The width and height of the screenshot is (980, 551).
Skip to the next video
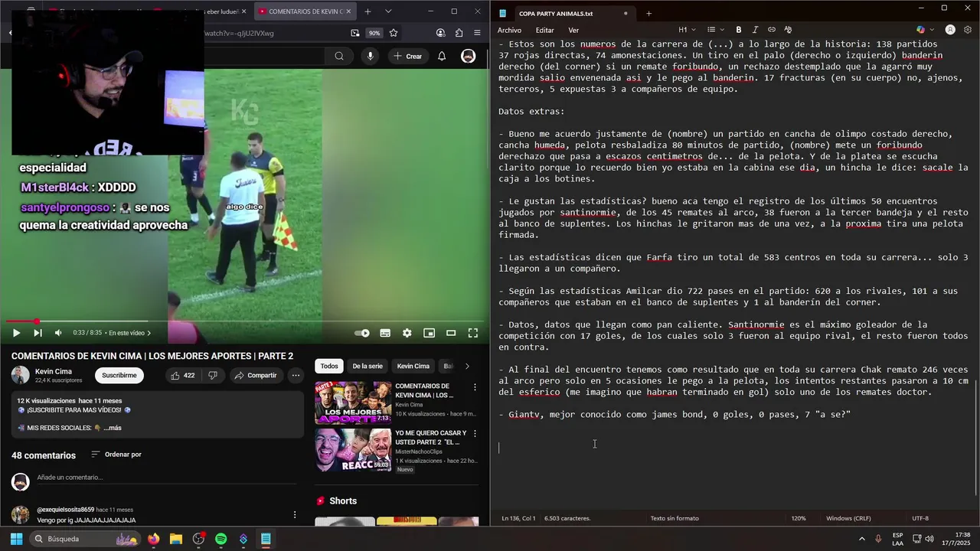pos(38,333)
